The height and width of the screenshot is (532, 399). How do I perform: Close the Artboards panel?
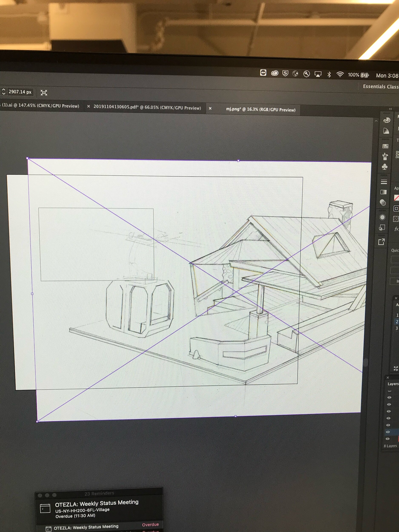click(396, 298)
